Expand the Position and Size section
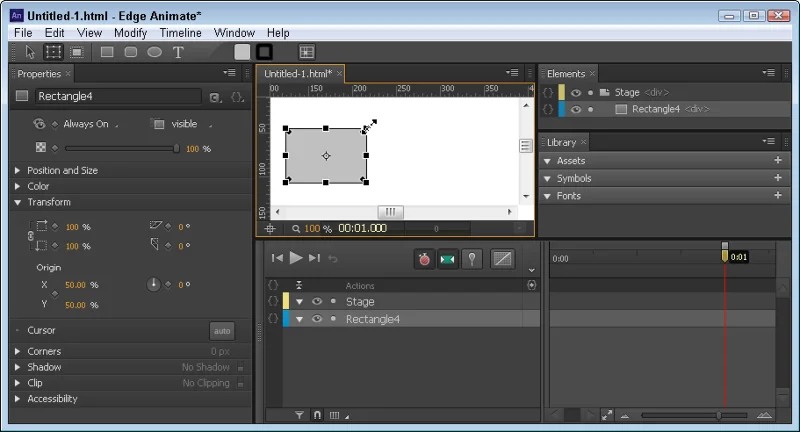 (x=17, y=170)
